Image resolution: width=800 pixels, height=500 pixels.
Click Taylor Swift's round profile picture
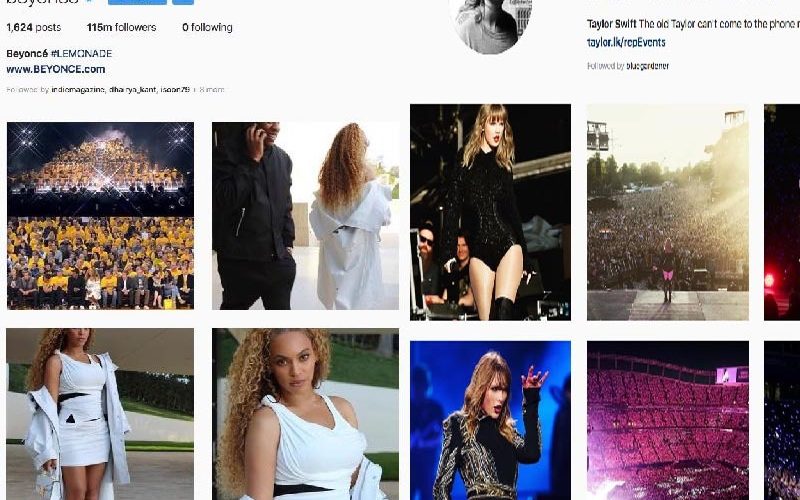[x=490, y=26]
